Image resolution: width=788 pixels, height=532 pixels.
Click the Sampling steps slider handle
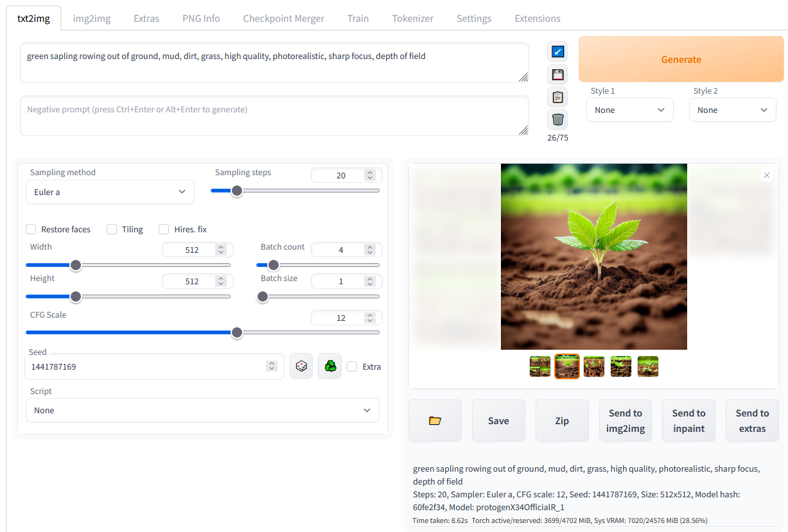(x=237, y=191)
